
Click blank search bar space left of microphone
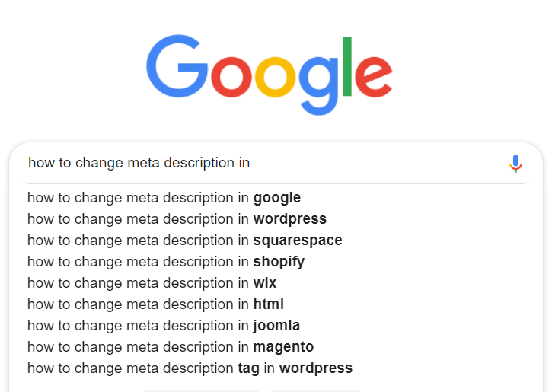[381, 163]
